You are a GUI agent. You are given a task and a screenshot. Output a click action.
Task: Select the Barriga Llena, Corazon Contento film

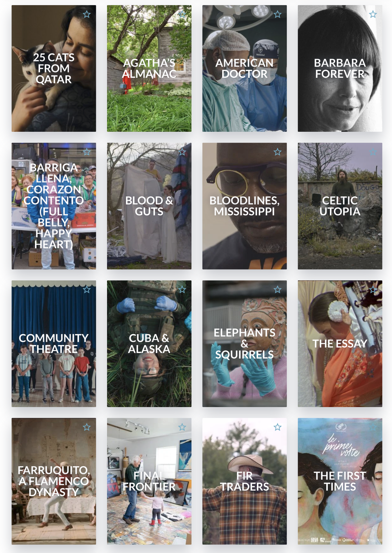tap(54, 206)
